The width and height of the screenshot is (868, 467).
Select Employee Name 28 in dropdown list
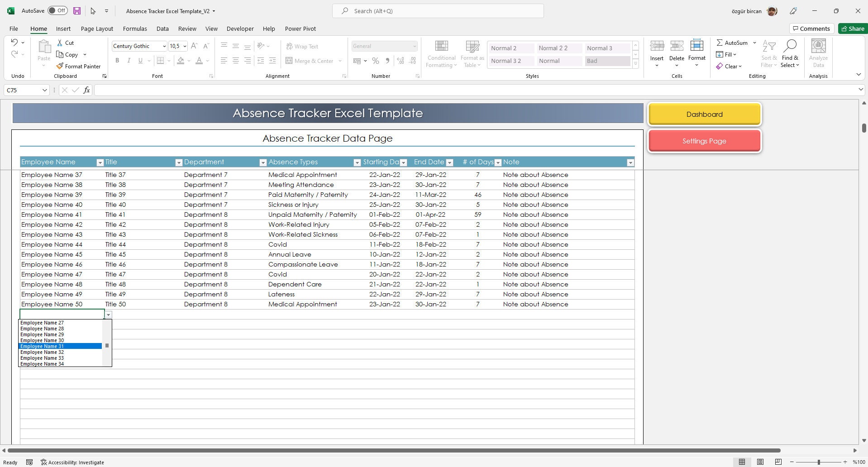[60, 329]
